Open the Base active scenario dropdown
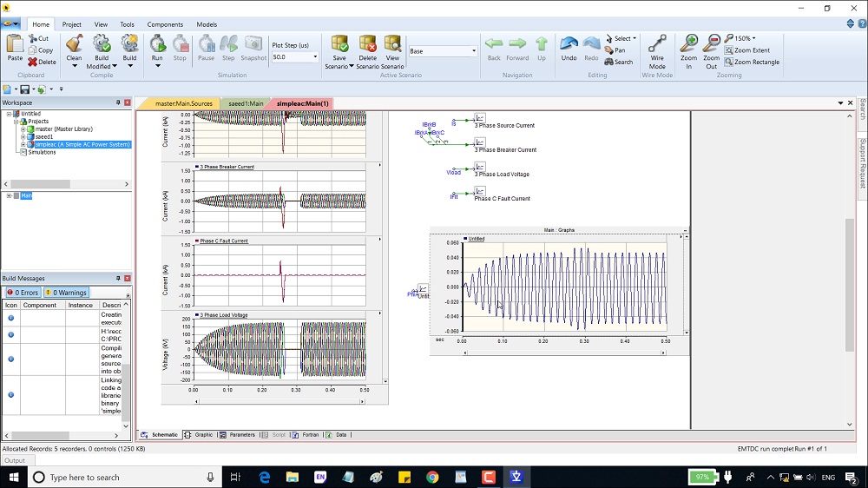The width and height of the screenshot is (868, 488). [474, 51]
